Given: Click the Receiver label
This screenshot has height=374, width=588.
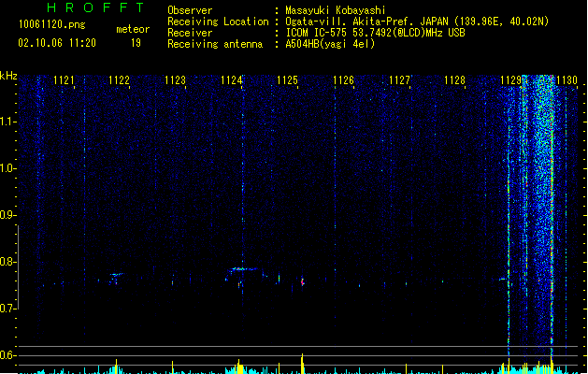Looking at the screenshot, I should [x=190, y=33].
